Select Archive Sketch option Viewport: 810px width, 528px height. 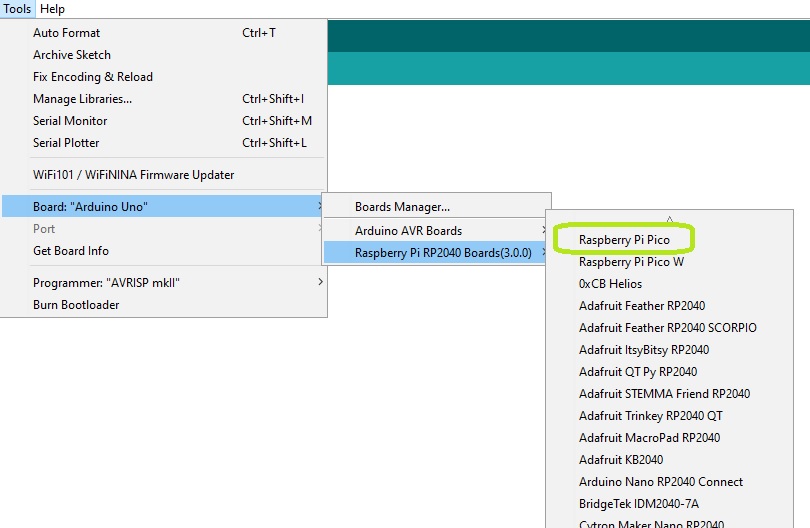(72, 55)
